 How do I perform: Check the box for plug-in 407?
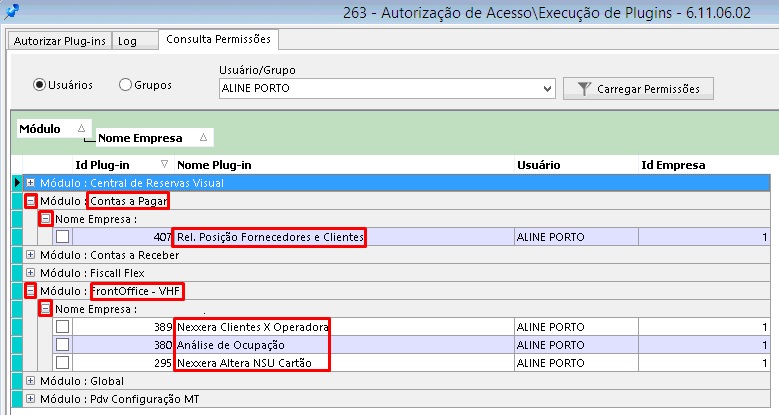pos(63,237)
